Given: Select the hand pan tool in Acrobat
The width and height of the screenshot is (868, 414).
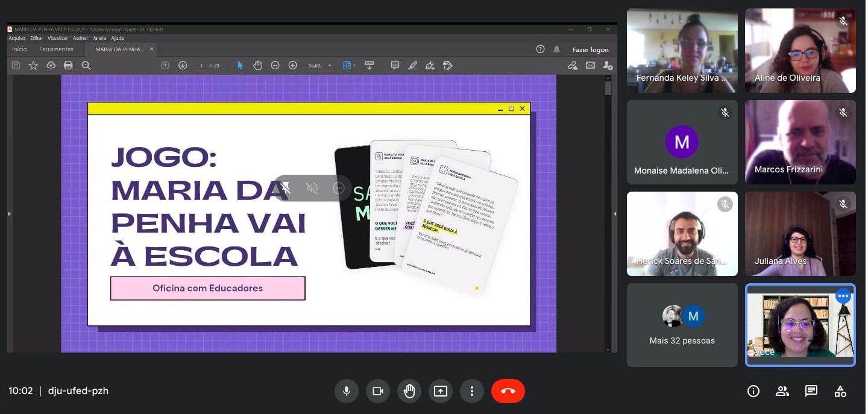Looking at the screenshot, I should click(x=257, y=65).
